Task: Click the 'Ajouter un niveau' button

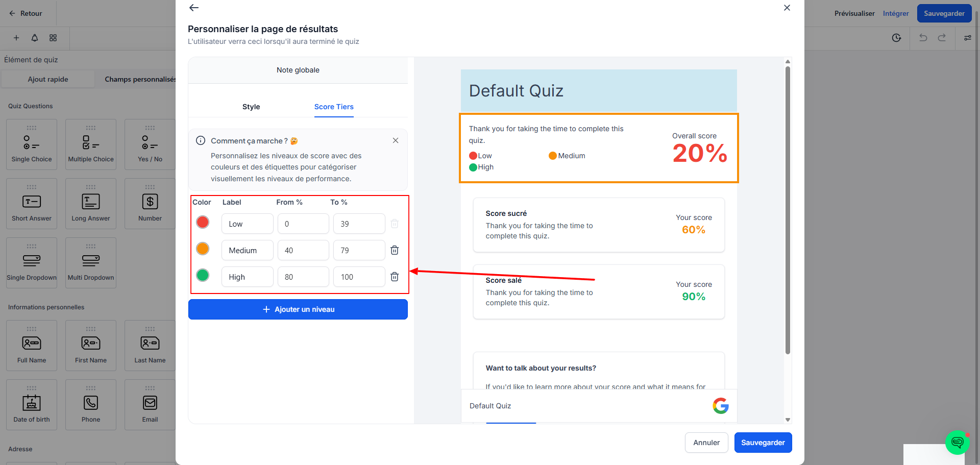Action: [298, 309]
